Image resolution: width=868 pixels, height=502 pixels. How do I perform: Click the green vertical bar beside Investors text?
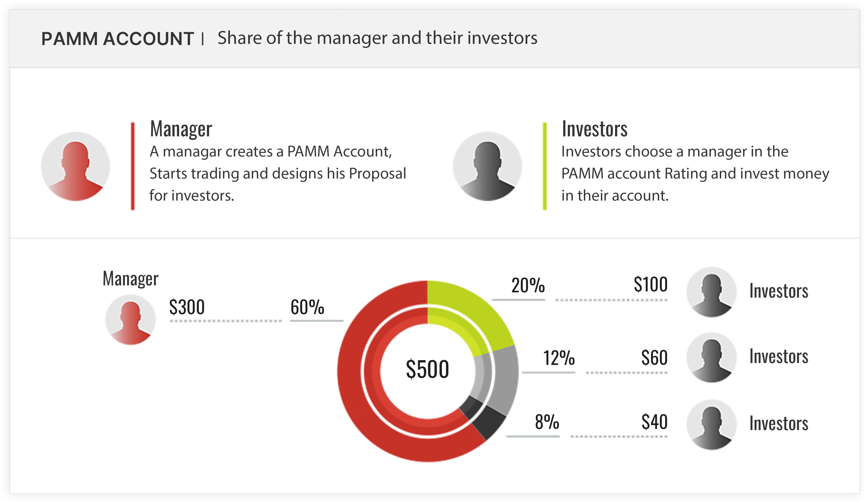(x=545, y=166)
